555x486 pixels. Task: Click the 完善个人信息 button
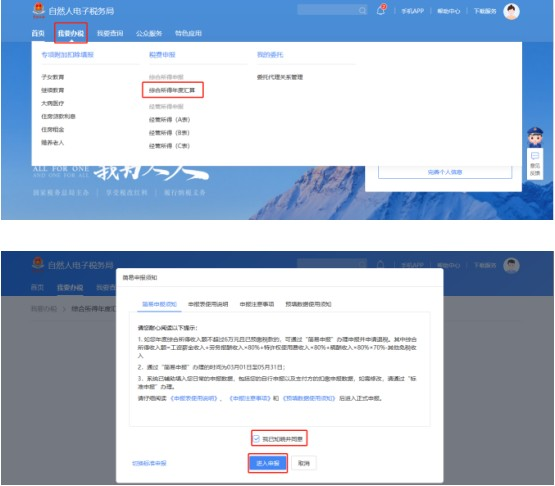[x=445, y=172]
